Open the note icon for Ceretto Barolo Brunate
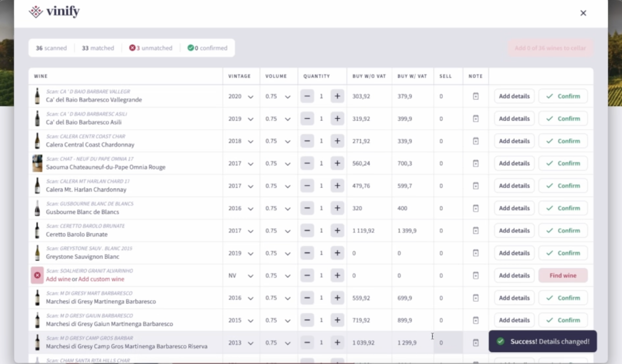 pyautogui.click(x=475, y=230)
